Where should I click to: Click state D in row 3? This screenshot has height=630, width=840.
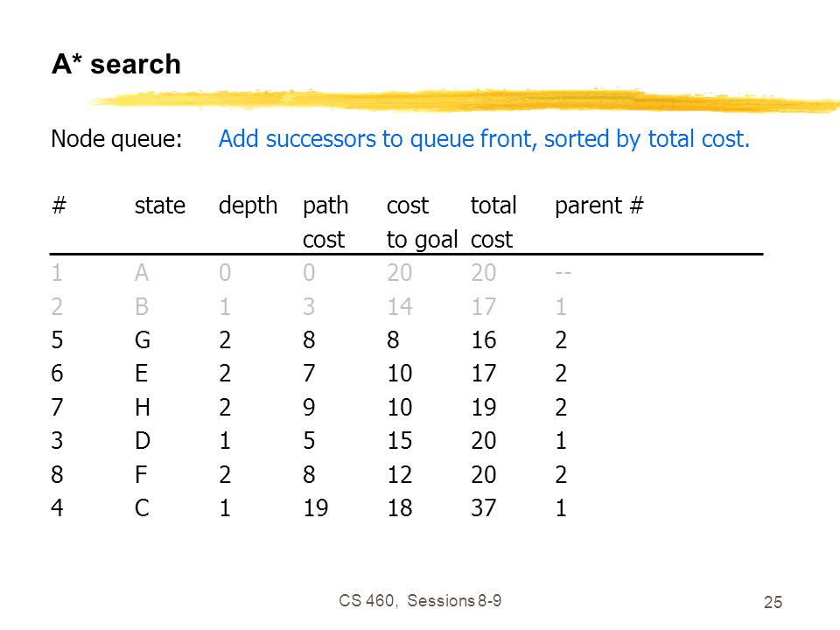pyautogui.click(x=142, y=441)
